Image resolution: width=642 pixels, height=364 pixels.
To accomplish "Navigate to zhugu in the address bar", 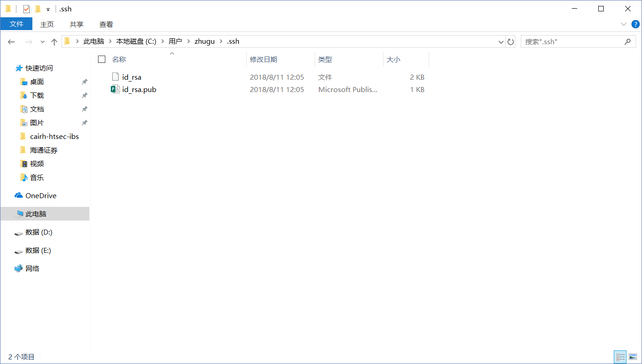I will pyautogui.click(x=204, y=41).
